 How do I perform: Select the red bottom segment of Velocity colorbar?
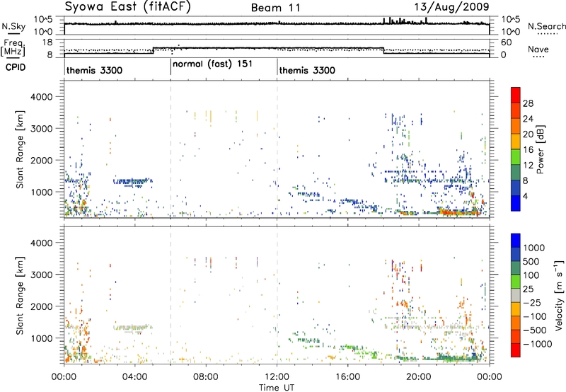516,350
